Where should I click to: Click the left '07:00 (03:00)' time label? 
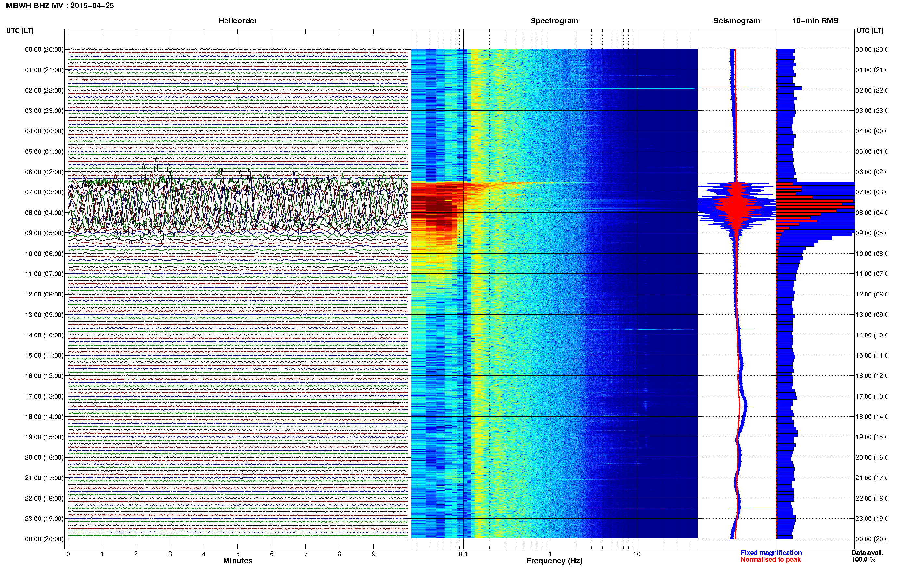[x=44, y=192]
